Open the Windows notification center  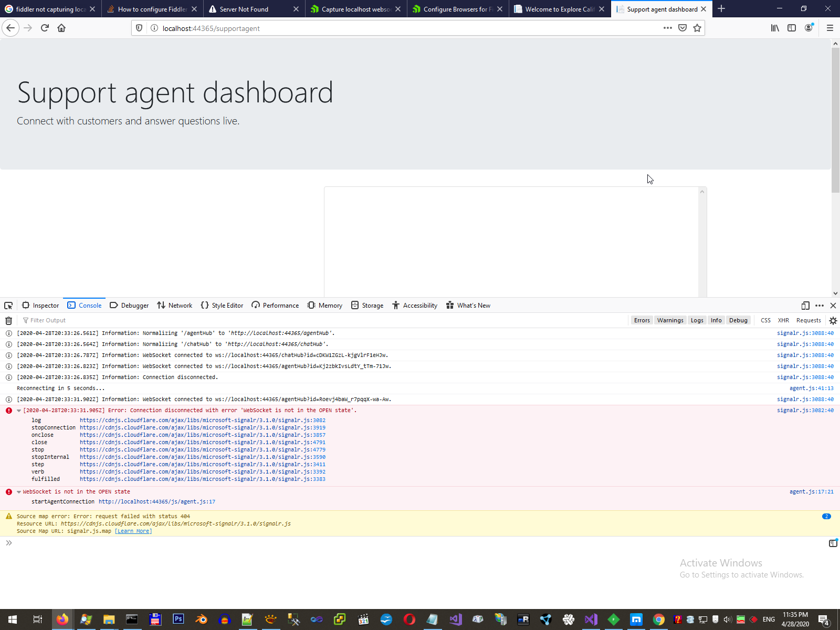coord(824,619)
